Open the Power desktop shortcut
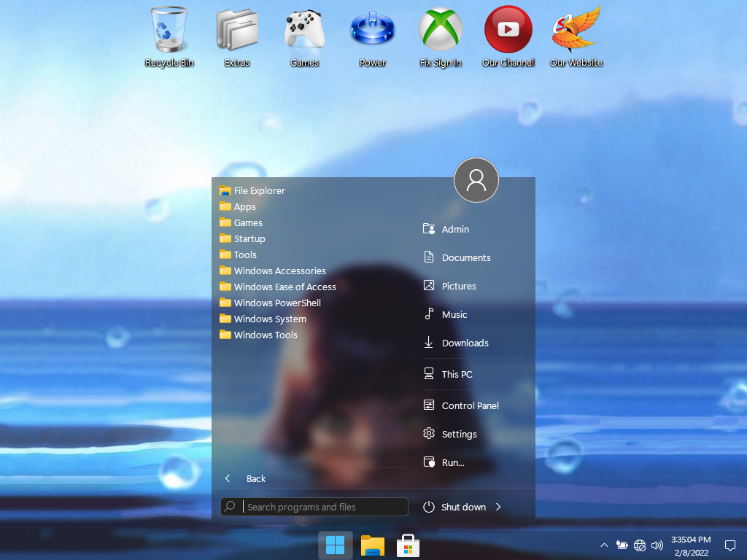Screen dimensions: 747x560 click(372, 31)
